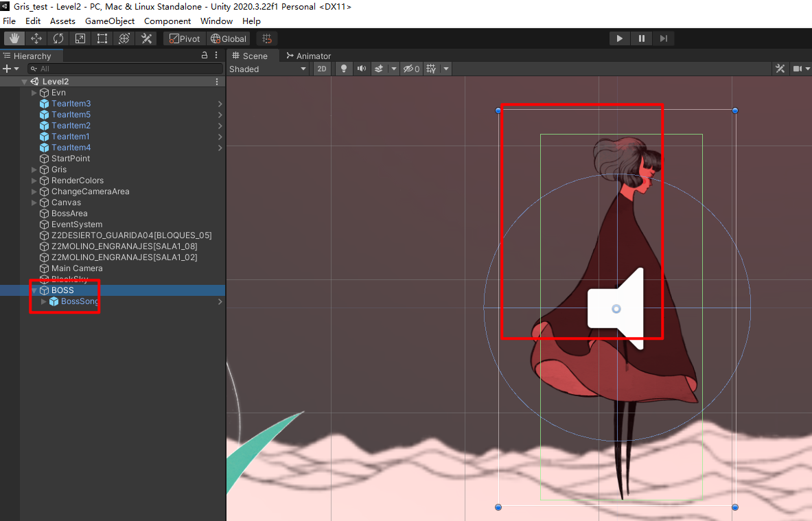The height and width of the screenshot is (521, 812).
Task: Open TearItem4 prefab arrow
Action: pyautogui.click(x=220, y=148)
